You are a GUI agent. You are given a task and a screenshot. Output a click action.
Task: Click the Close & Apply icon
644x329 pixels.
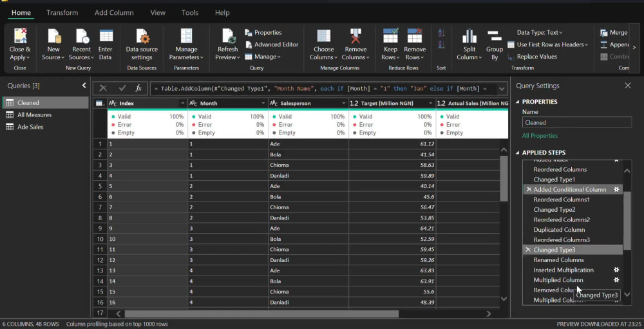pyautogui.click(x=20, y=36)
